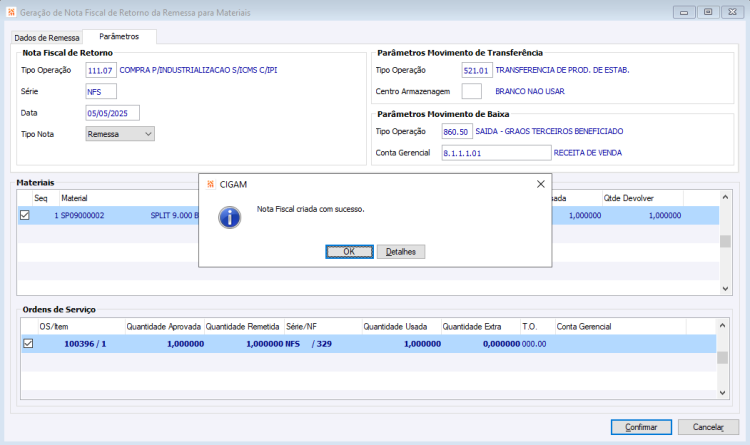Click Ordens de Serviço scrollbar thumb
This screenshot has width=750, height=445.
722,357
